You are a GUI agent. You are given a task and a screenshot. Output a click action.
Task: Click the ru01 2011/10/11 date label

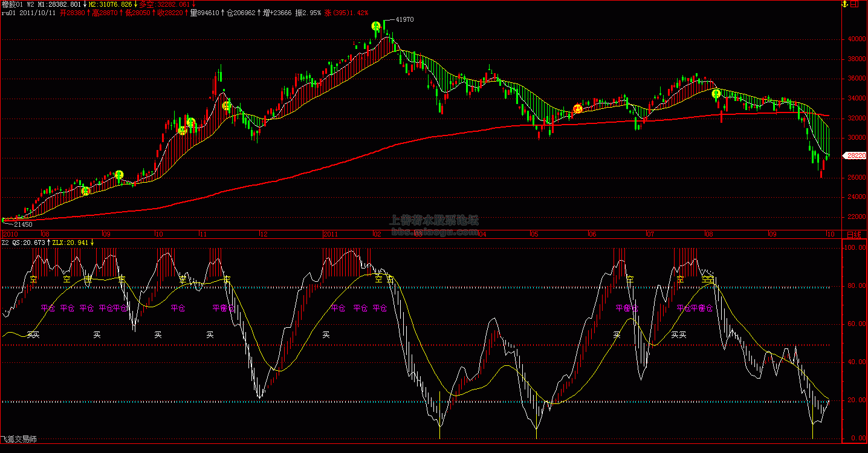[x=28, y=12]
